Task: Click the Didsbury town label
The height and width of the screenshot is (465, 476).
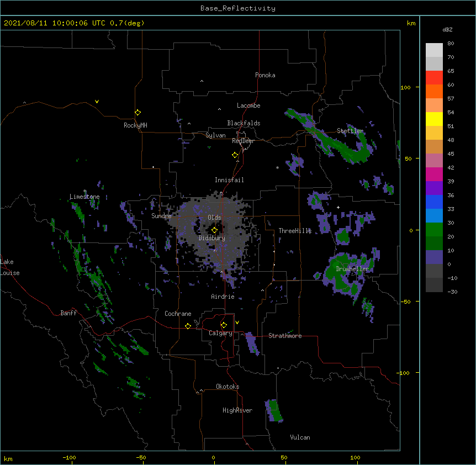Action: (x=212, y=238)
